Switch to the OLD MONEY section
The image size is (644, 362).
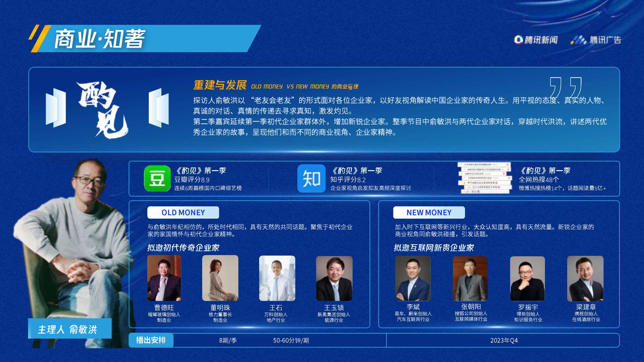(x=183, y=213)
